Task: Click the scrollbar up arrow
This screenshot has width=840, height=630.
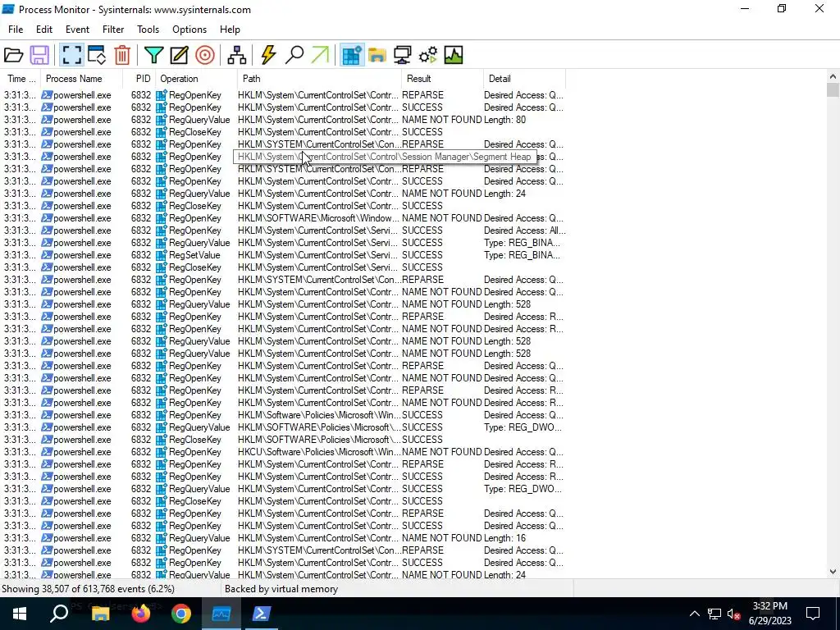Action: [x=833, y=76]
